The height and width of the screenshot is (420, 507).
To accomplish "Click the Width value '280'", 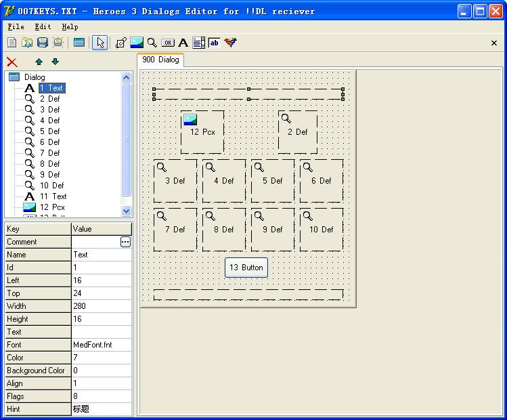I will pyautogui.click(x=102, y=306).
